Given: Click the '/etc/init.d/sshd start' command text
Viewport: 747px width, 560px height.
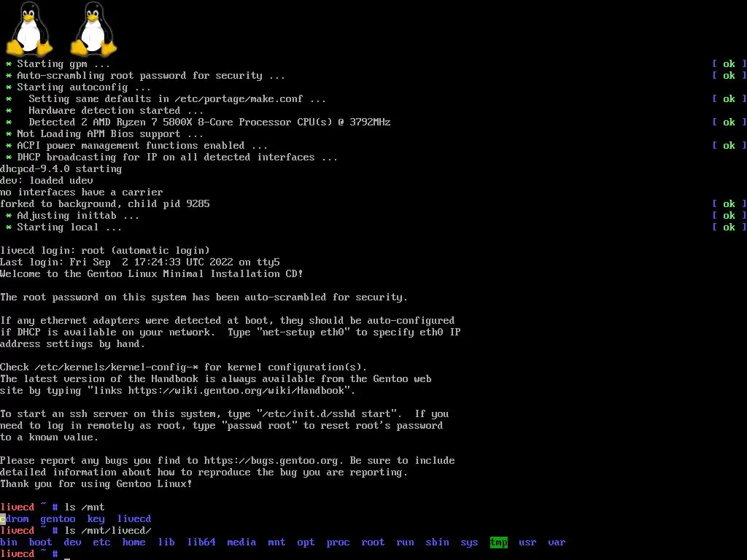Looking at the screenshot, I should click(x=326, y=414).
